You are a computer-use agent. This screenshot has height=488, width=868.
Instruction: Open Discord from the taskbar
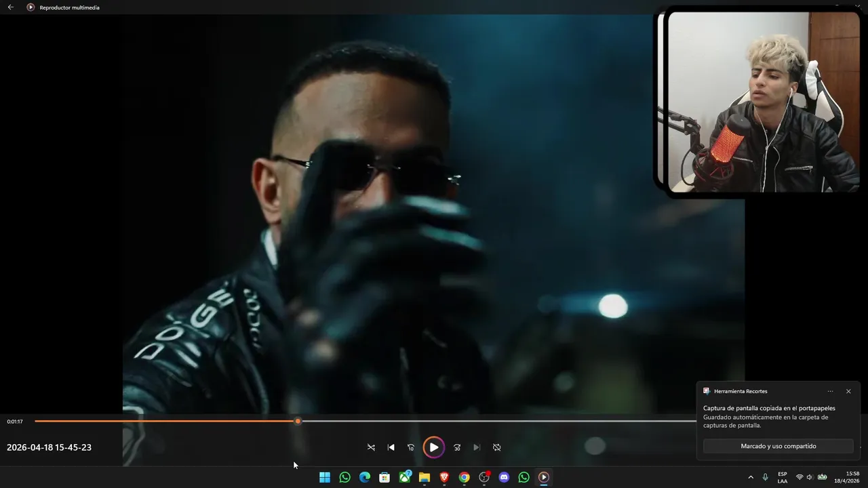504,477
